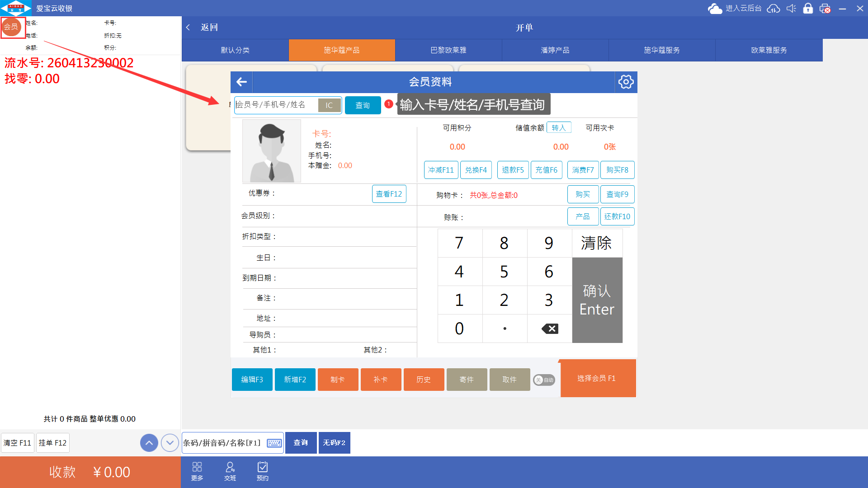Switch to 巴黎欧莱雅 category tab
The image size is (868, 488).
[x=448, y=50]
